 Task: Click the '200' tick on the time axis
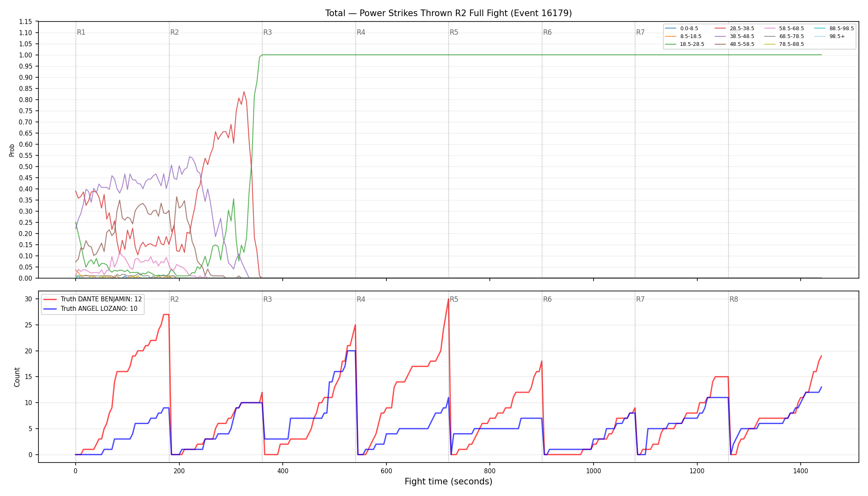pyautogui.click(x=179, y=471)
